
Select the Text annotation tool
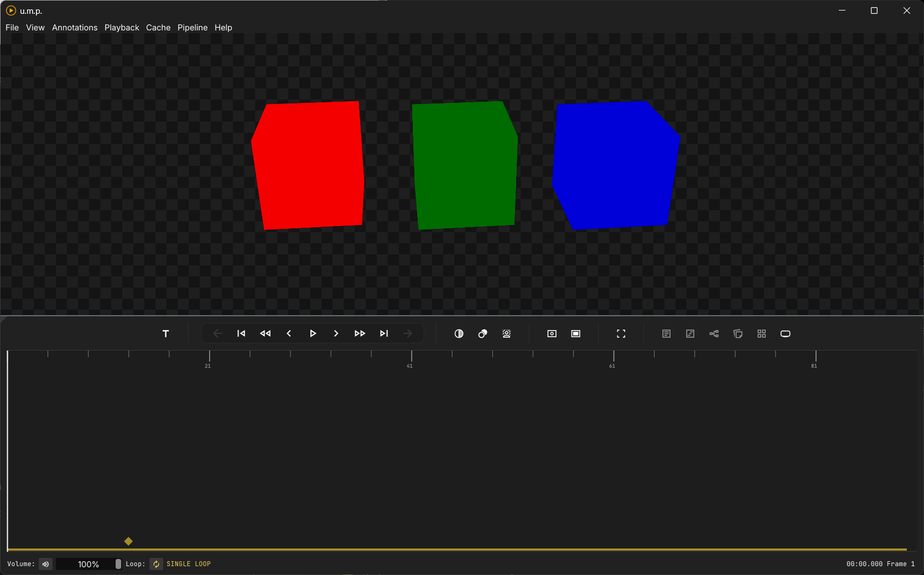click(x=165, y=333)
